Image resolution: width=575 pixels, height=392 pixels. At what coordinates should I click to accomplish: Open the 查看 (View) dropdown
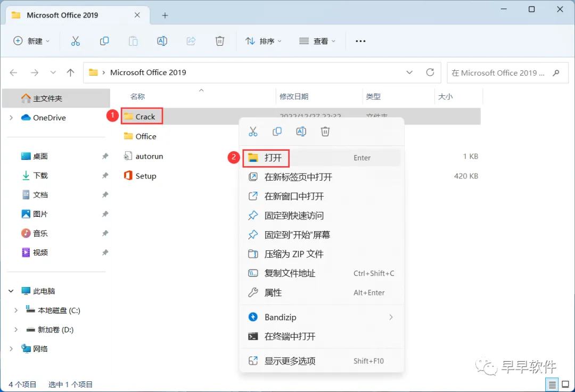317,41
